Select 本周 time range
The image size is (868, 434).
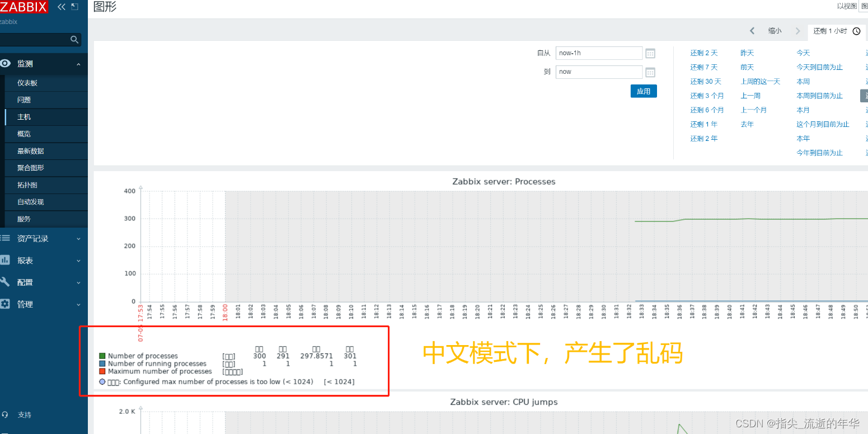[804, 82]
